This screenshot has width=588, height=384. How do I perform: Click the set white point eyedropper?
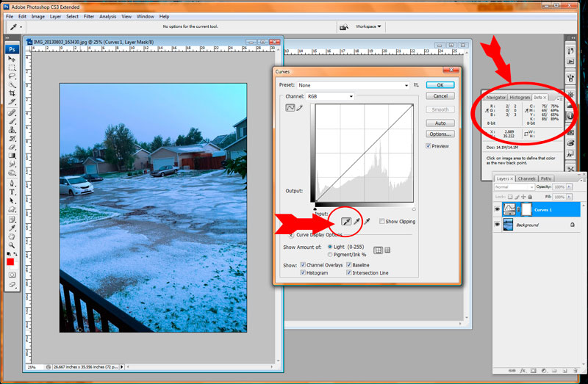367,222
